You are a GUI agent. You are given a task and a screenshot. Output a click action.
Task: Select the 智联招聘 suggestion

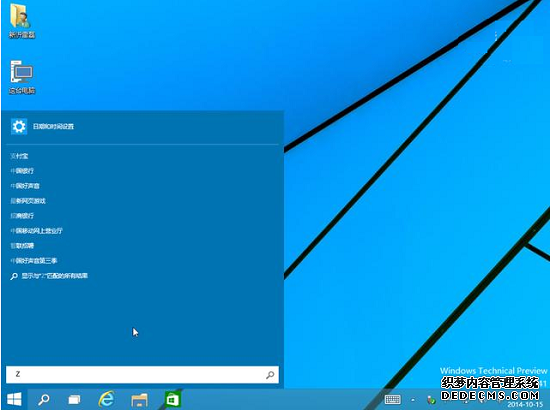(22, 246)
